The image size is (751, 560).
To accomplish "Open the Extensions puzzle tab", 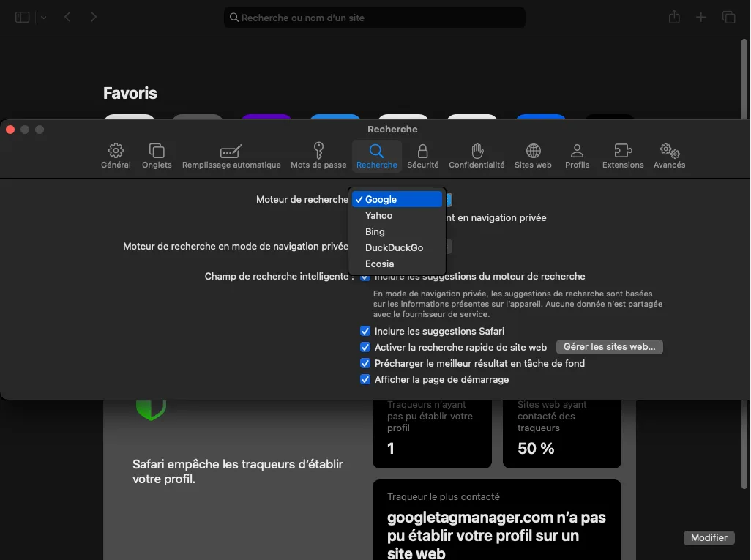I will (x=623, y=156).
